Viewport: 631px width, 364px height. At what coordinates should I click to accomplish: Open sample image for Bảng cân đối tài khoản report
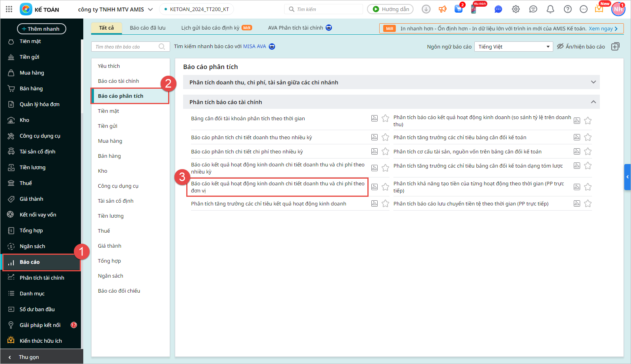point(374,118)
